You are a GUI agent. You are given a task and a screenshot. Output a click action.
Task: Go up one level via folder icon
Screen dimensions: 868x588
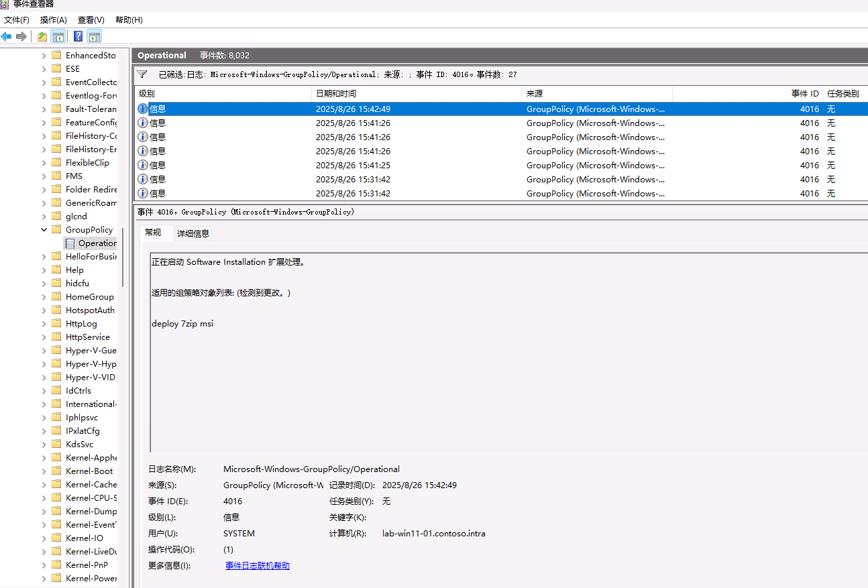[x=42, y=36]
